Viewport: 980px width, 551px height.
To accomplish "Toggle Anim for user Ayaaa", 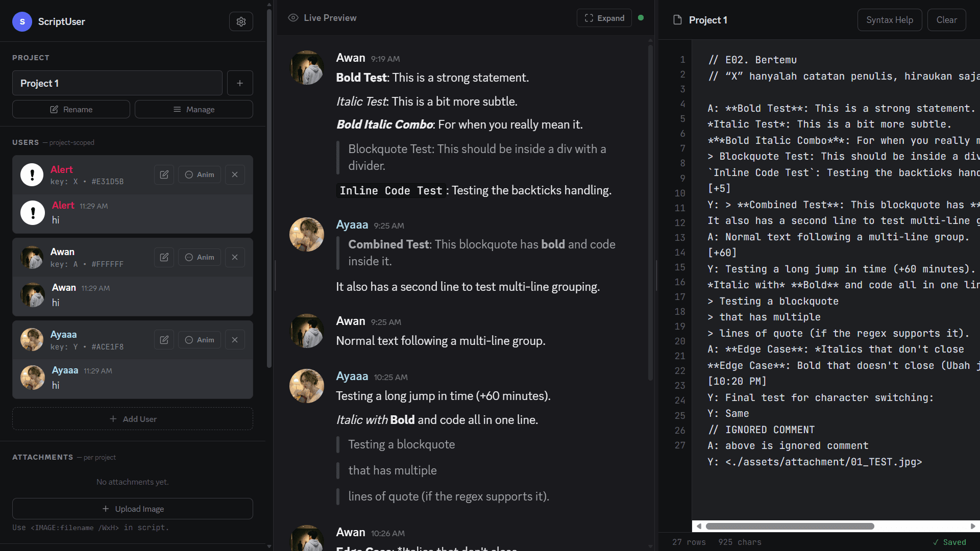I will (199, 339).
